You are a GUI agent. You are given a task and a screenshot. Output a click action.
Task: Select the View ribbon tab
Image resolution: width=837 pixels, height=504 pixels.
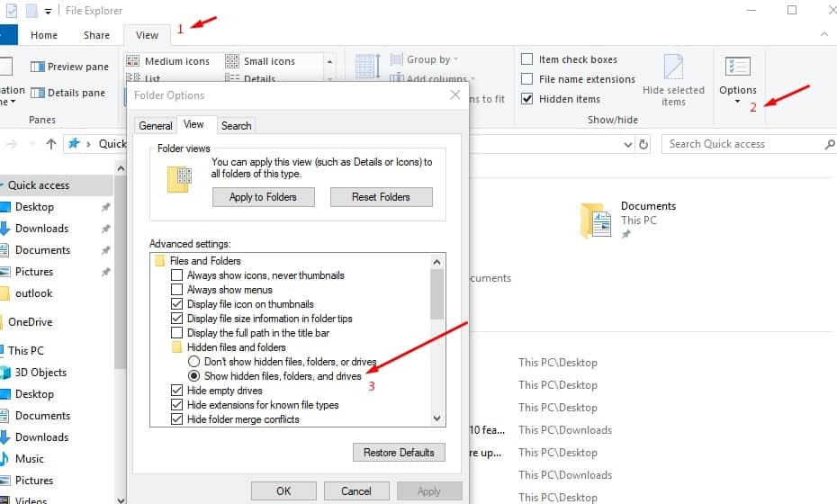click(x=147, y=35)
